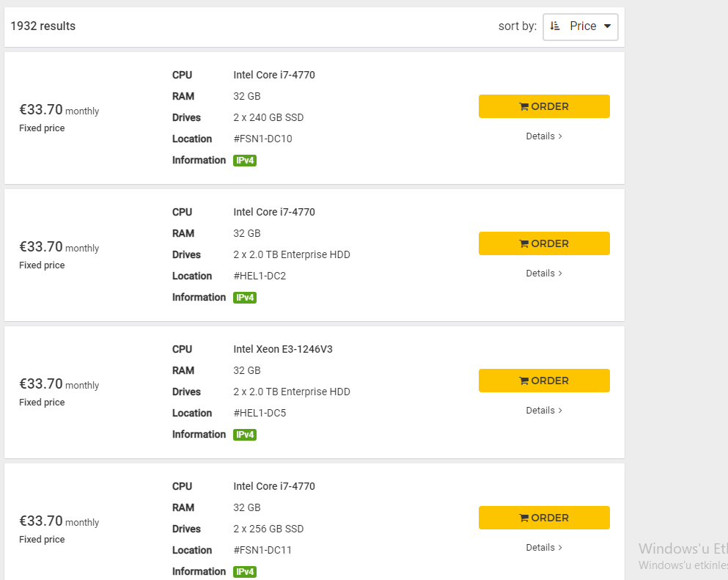Screen dimensions: 728x580
Task: Click Intel Core i7-4770 on FSN1-DC11 card
Action: [274, 486]
